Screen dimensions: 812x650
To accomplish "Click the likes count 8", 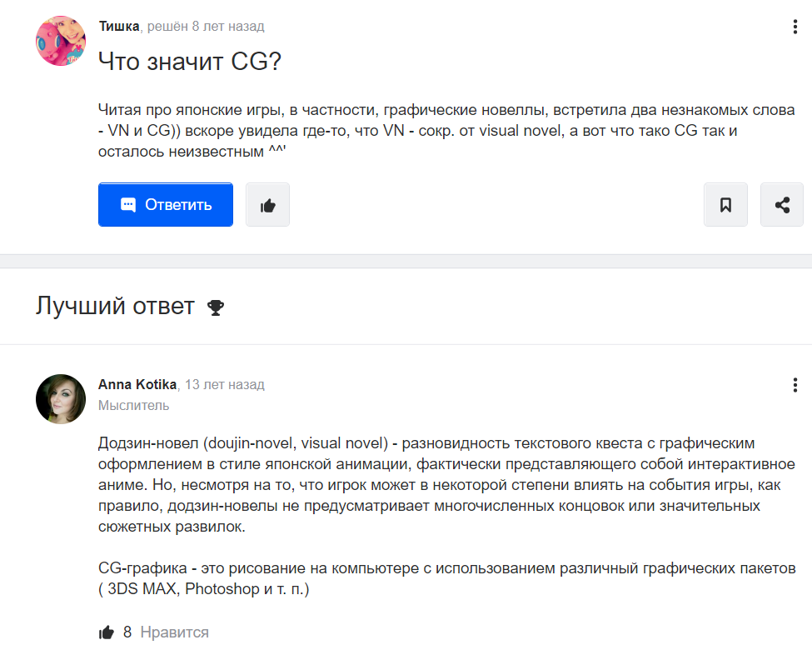I will (x=127, y=632).
